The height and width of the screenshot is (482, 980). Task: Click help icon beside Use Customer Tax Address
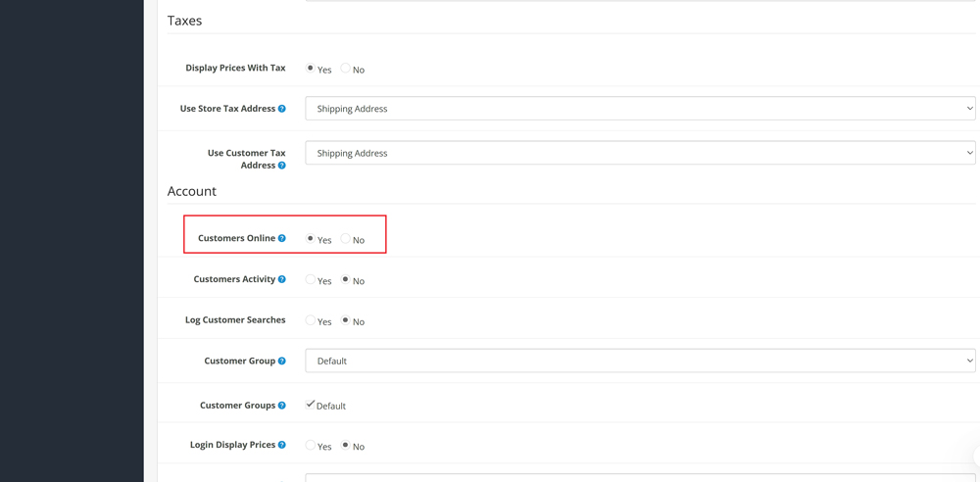click(282, 166)
